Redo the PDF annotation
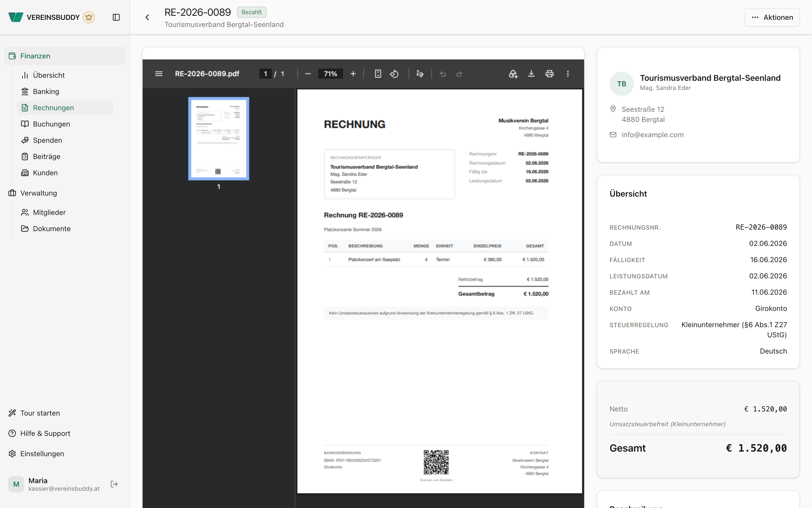Screen dimensions: 812x508 [459, 74]
